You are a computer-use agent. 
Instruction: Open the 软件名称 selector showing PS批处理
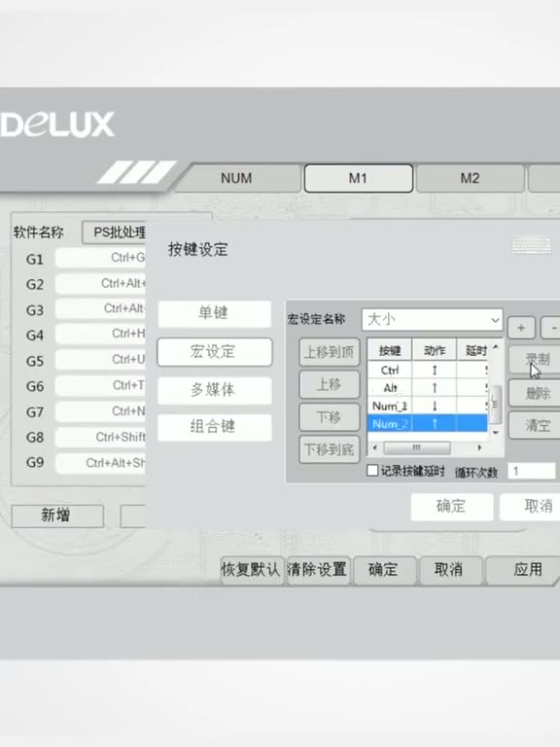(115, 232)
